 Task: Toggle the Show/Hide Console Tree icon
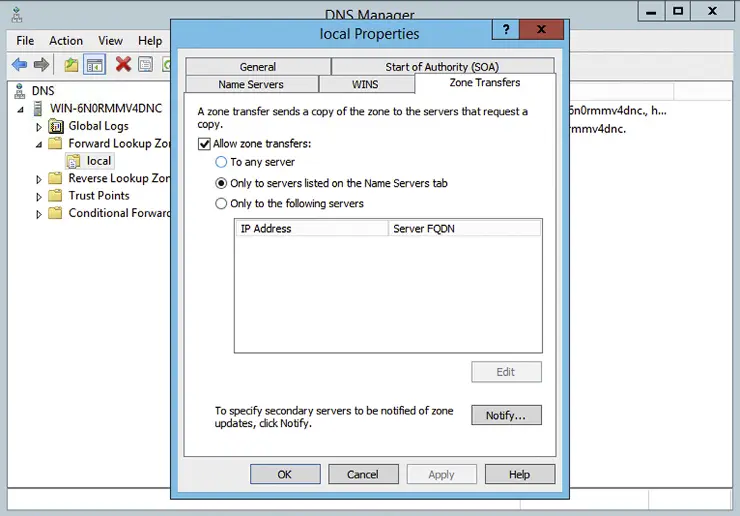95,65
